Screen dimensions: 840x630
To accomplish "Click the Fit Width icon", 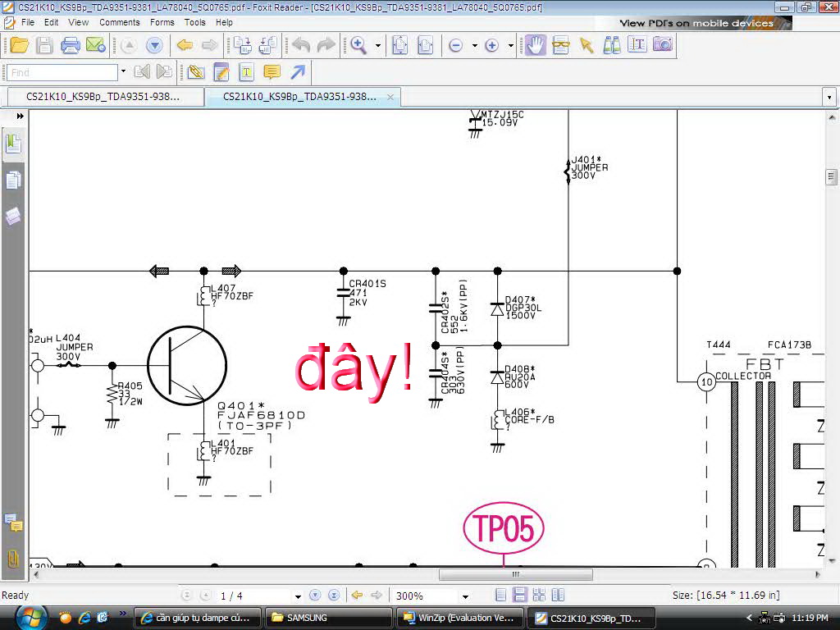I will coord(426,46).
